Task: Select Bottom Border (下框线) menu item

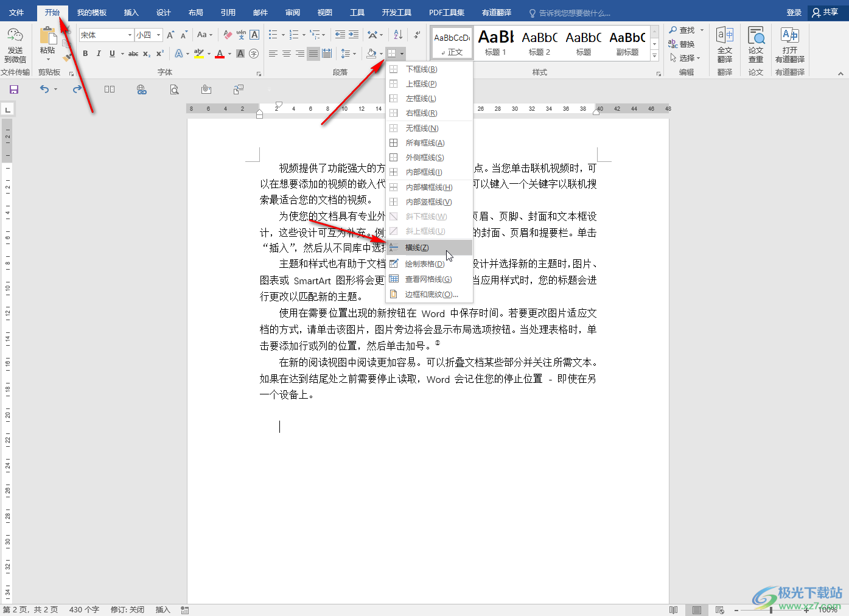Action: tap(429, 69)
